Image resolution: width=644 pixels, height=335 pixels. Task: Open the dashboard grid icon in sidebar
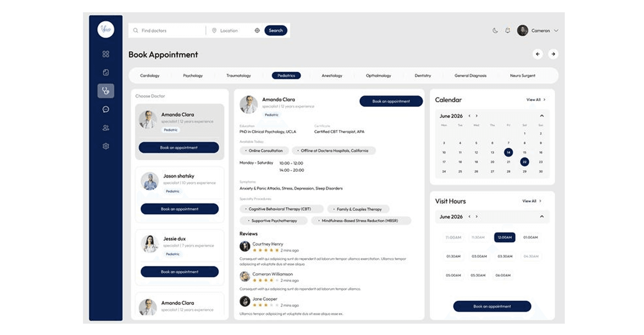(x=106, y=54)
